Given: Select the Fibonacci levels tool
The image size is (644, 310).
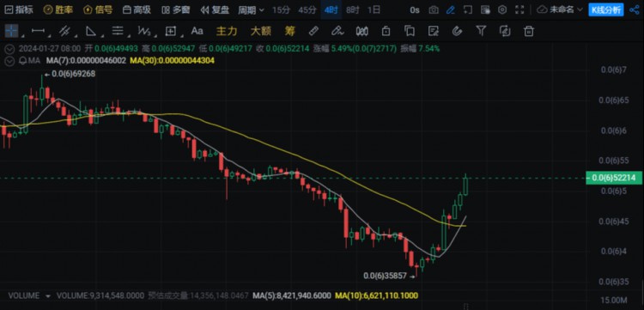Looking at the screenshot, I should [x=118, y=31].
